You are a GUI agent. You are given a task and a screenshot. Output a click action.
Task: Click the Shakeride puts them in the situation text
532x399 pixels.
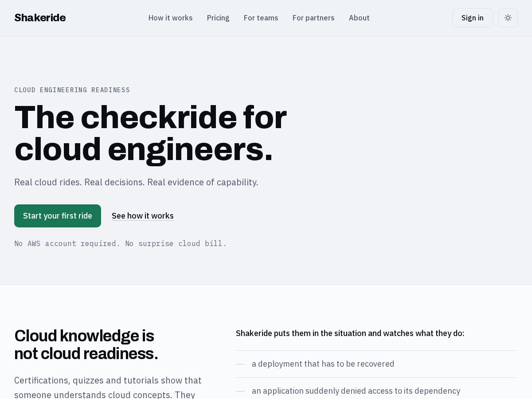click(350, 333)
